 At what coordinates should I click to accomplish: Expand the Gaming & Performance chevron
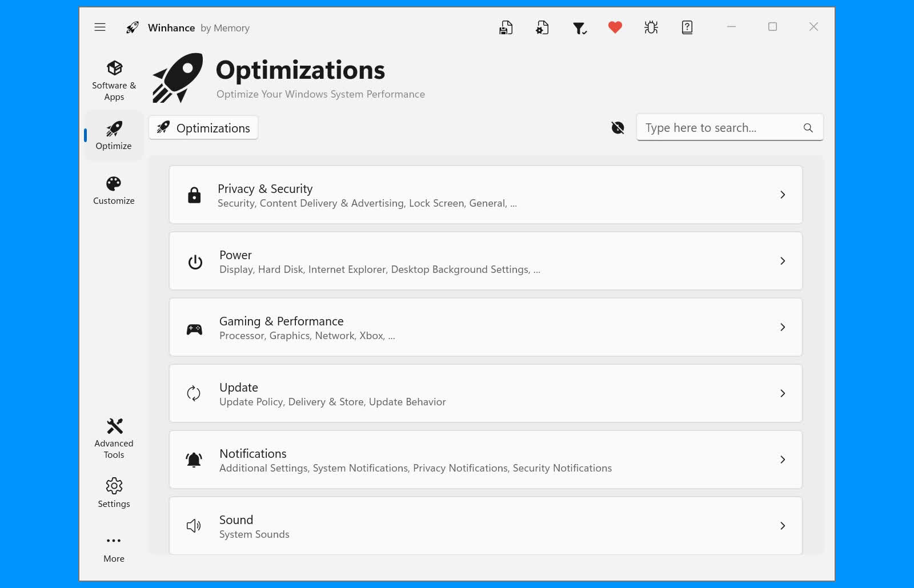(783, 327)
